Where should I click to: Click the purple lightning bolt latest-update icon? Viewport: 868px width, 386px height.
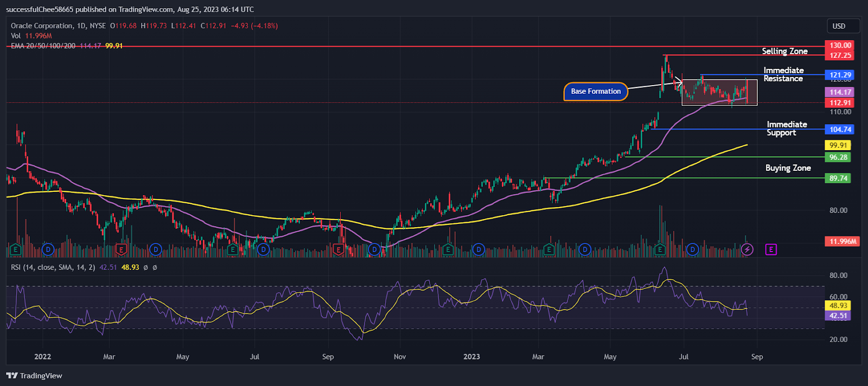coord(747,249)
